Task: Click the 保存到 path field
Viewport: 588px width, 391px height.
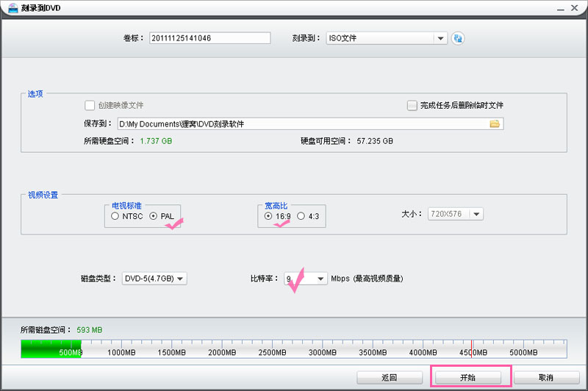Action: pos(310,123)
